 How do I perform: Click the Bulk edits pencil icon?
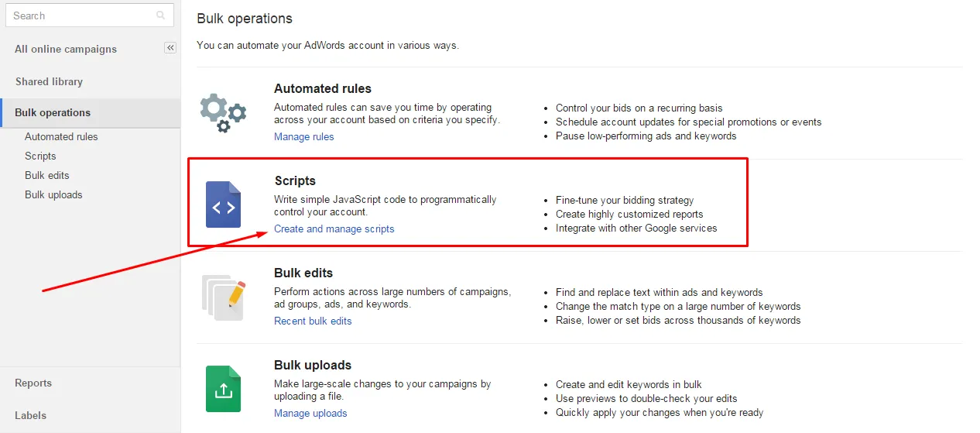coord(224,297)
